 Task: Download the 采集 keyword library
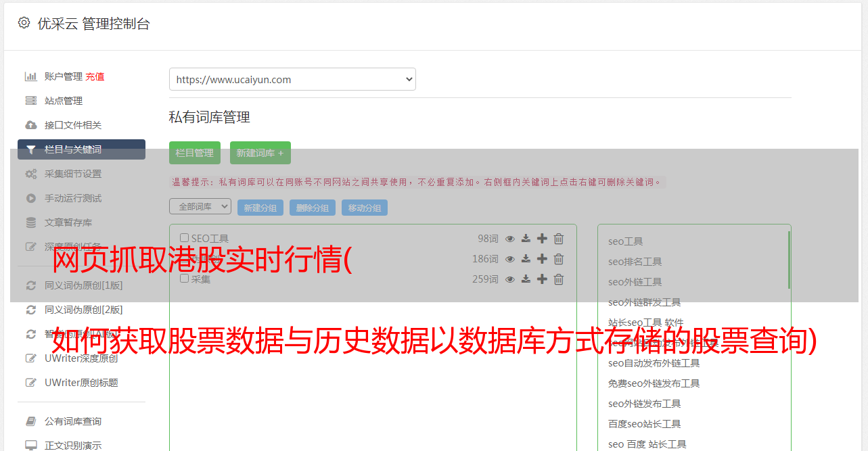(526, 279)
